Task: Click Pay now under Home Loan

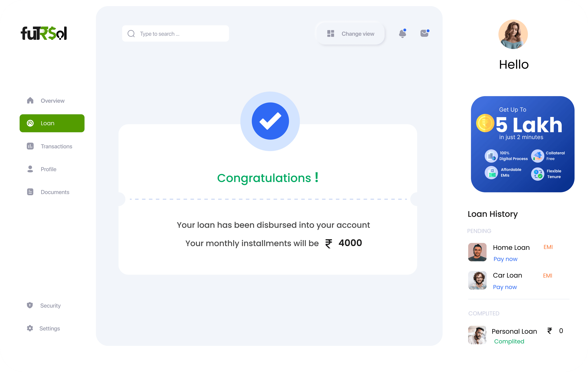Action: click(x=505, y=259)
